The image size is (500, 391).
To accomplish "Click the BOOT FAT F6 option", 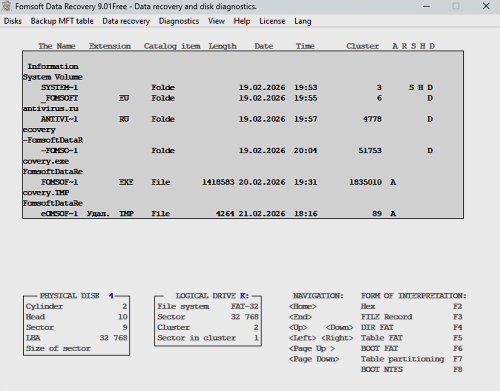I will click(x=411, y=348).
